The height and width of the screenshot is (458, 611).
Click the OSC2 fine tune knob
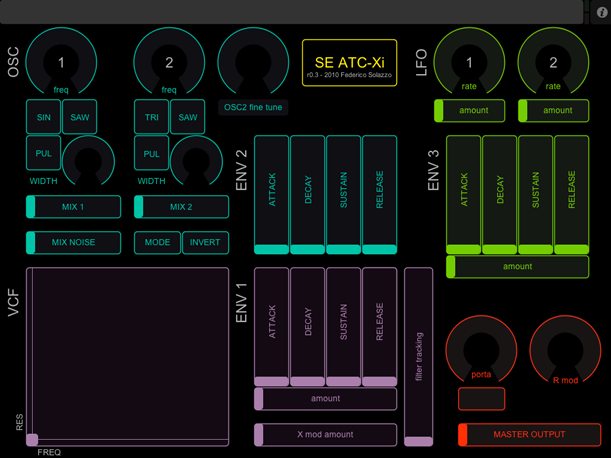coord(253,62)
